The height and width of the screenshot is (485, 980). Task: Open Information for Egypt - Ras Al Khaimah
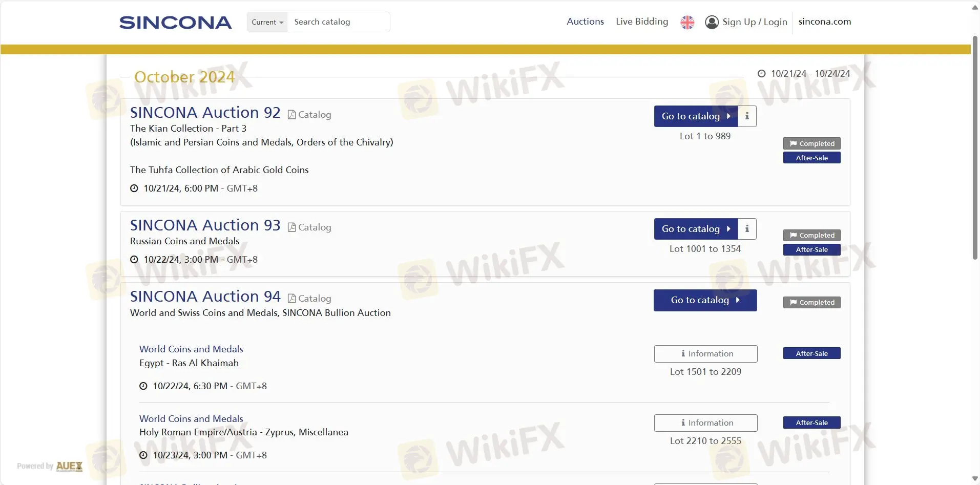point(705,354)
